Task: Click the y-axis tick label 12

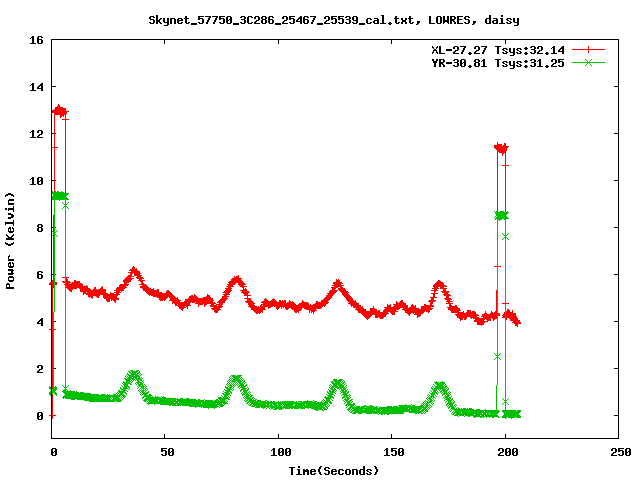Action: click(36, 134)
